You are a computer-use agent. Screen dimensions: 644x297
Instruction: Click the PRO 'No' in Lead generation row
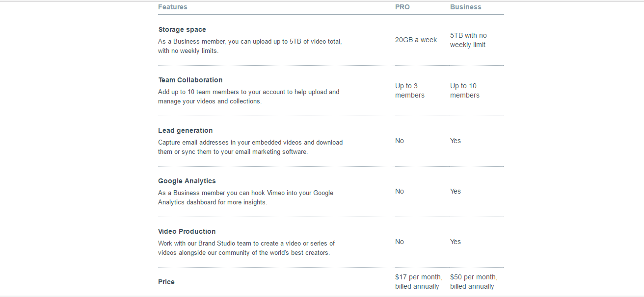click(x=400, y=141)
